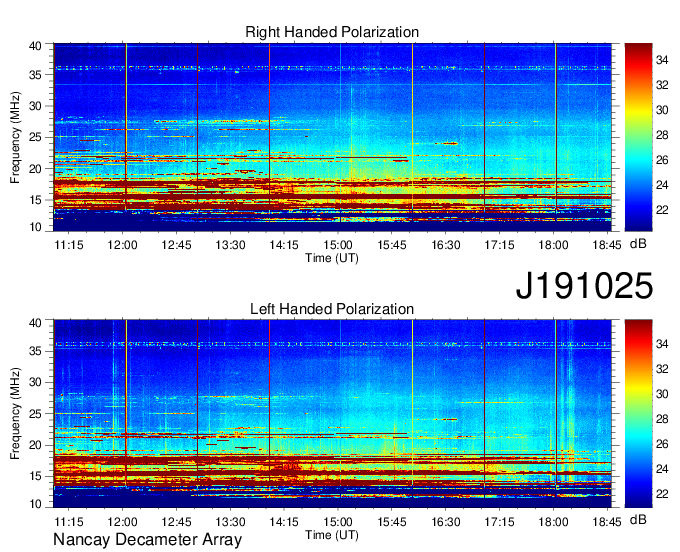This screenshot has width=680, height=552.
Task: Click the "18:45" tick on Left Handed plot
Action: [607, 521]
